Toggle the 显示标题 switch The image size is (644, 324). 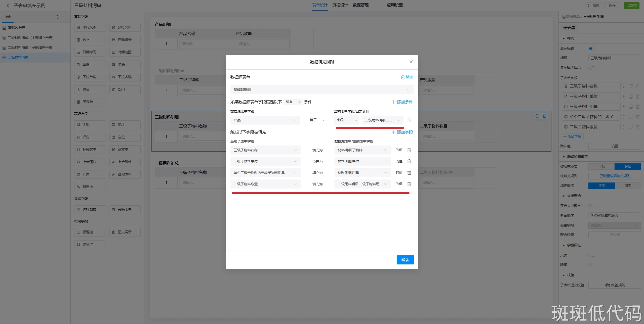point(592,49)
